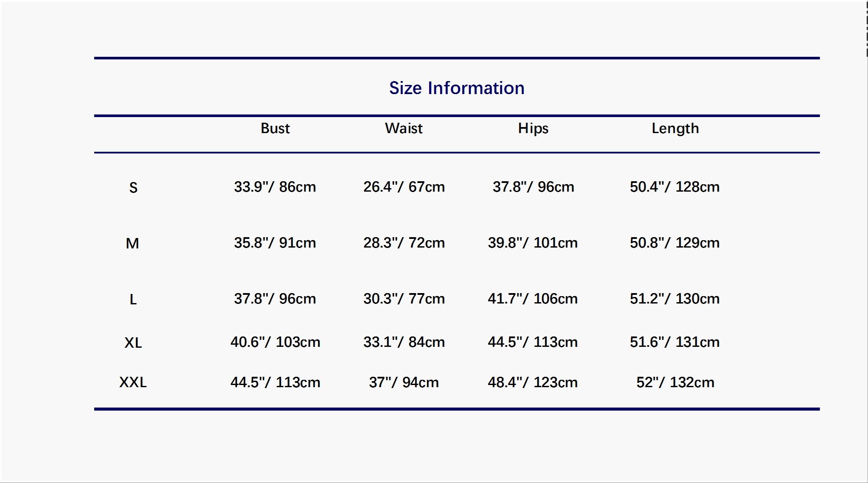Select the L waist value 30.3"/ 77cm

pos(404,299)
